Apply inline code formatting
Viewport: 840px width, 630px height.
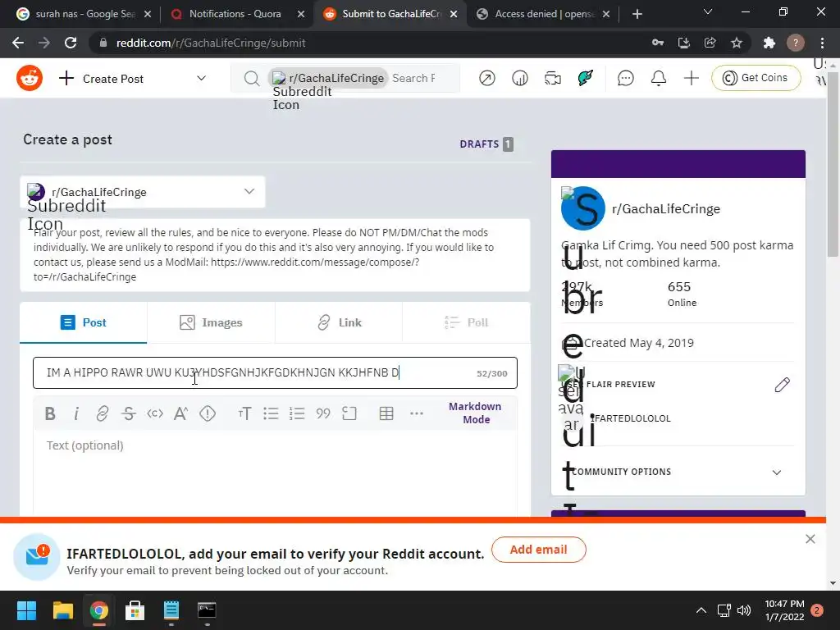(155, 413)
